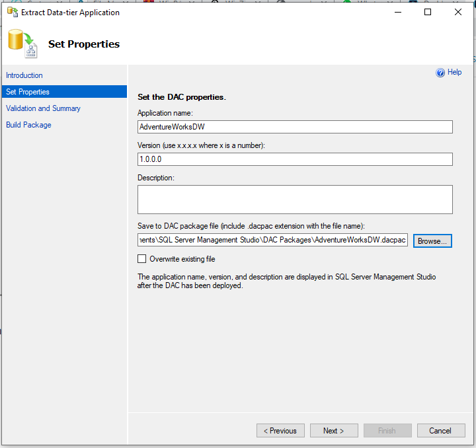The image size is (476, 448).
Task: Enable Overwrite existing file checkbox
Action: (141, 259)
